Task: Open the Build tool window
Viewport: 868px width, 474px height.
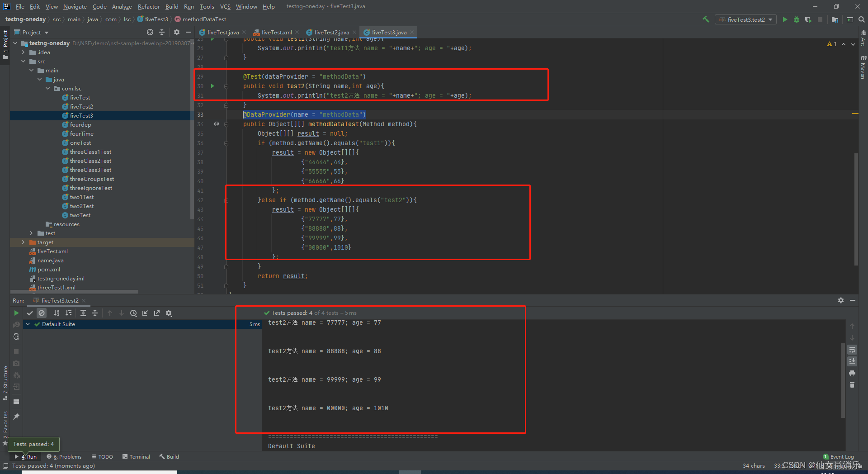Action: (x=169, y=456)
